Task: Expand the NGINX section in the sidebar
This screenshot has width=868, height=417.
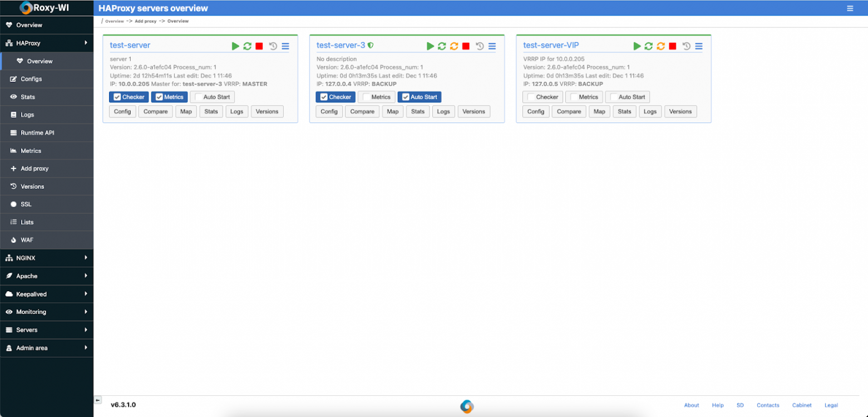Action: tap(47, 258)
